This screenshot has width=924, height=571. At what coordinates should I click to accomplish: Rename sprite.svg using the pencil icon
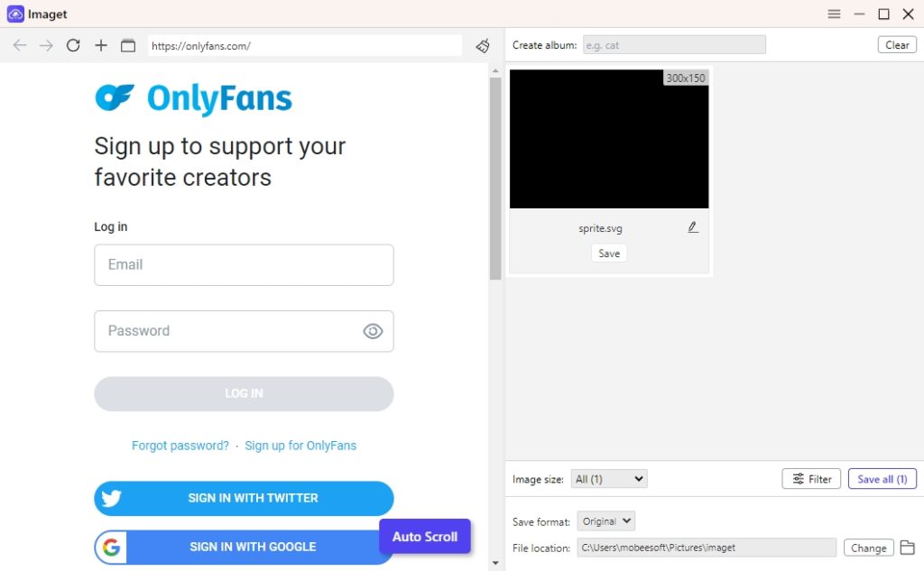tap(693, 227)
